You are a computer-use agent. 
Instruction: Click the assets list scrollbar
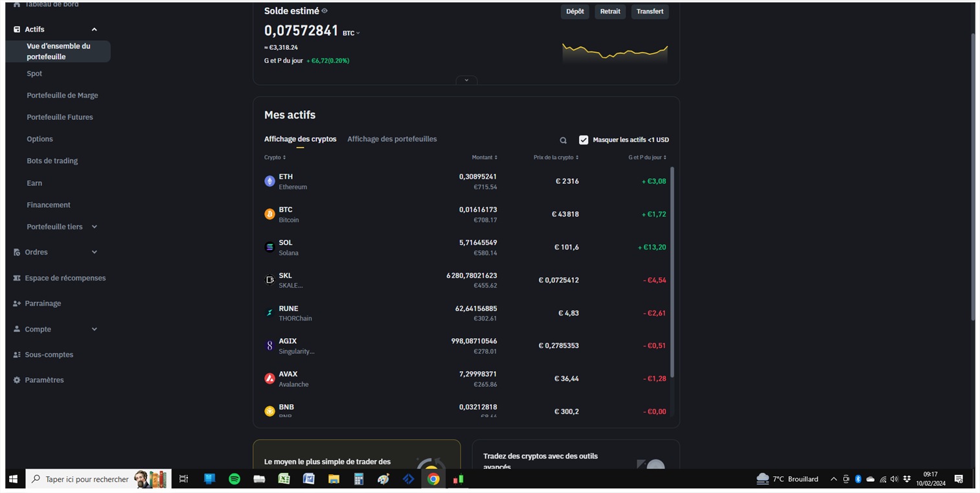672,272
